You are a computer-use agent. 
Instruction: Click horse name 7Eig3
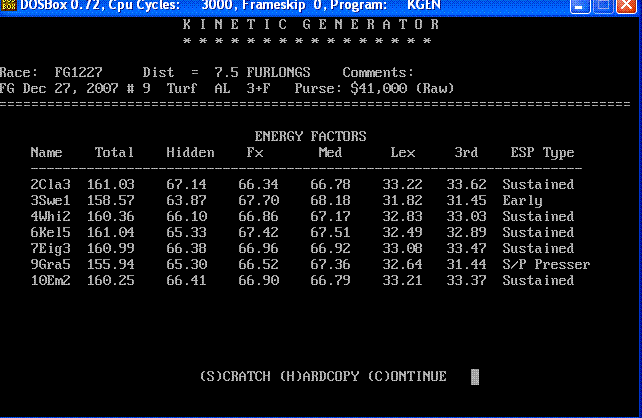coord(50,249)
